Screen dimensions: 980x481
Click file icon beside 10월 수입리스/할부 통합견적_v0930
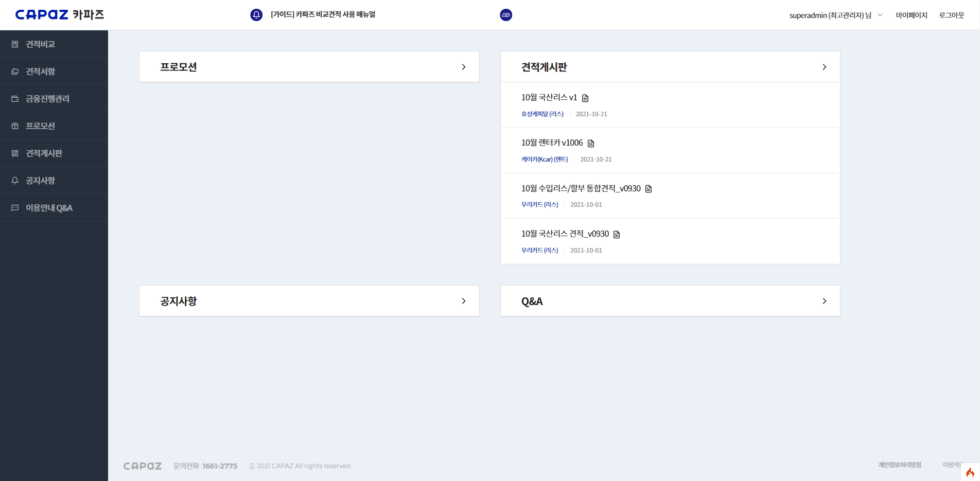pos(649,189)
